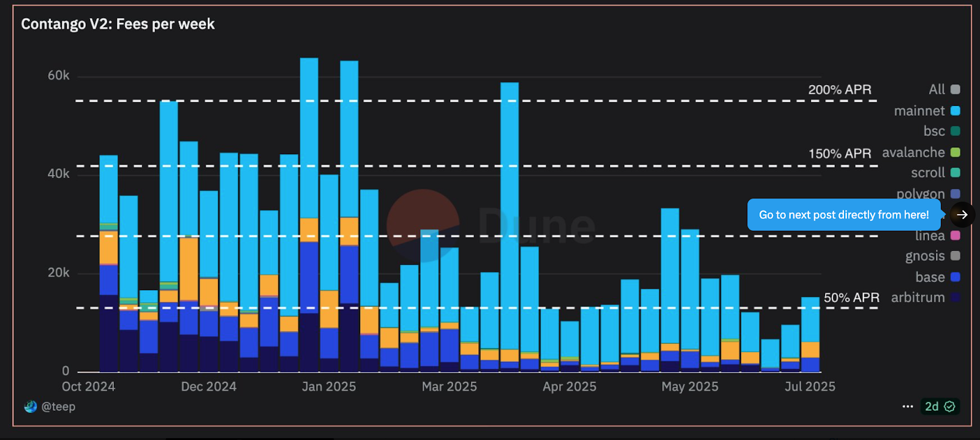Click the 150% APR line label

[840, 154]
